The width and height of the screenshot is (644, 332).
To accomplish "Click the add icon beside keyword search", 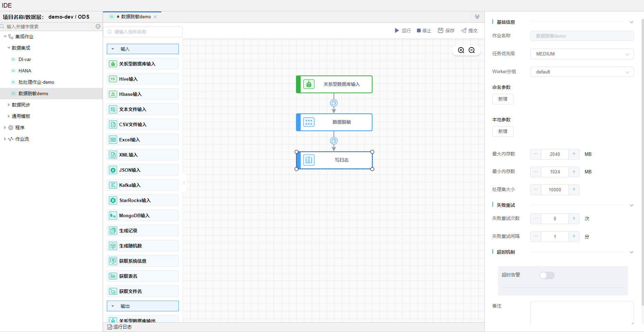I will tap(98, 27).
